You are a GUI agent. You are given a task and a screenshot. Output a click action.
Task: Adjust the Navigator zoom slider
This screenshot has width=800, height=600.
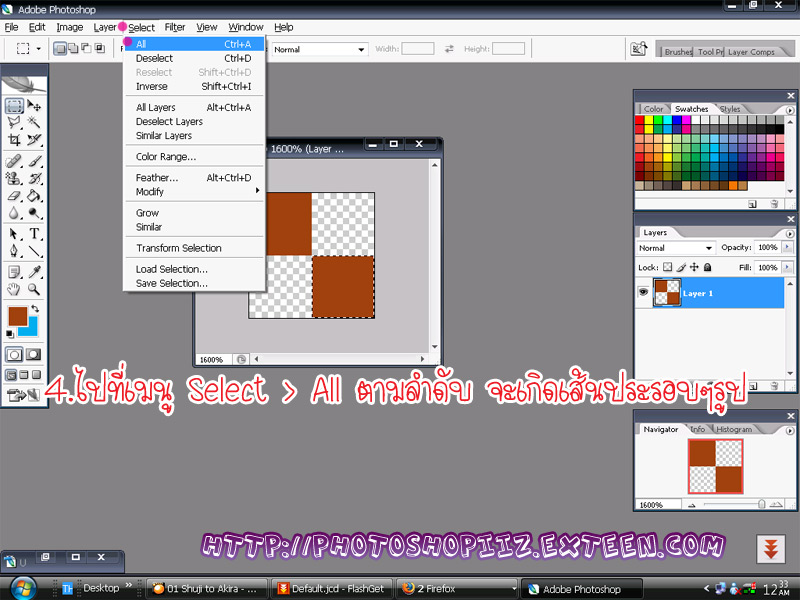pyautogui.click(x=761, y=504)
